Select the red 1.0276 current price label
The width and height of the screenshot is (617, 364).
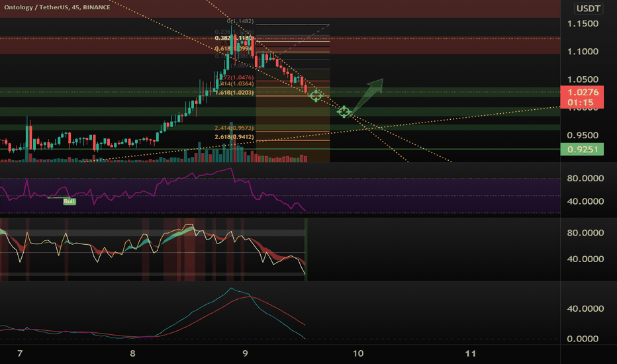click(x=582, y=97)
